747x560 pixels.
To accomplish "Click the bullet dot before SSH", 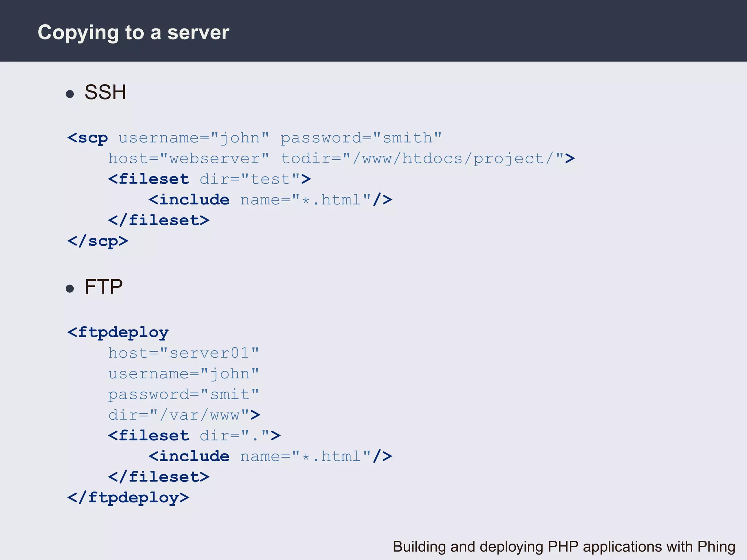I will coord(70,94).
